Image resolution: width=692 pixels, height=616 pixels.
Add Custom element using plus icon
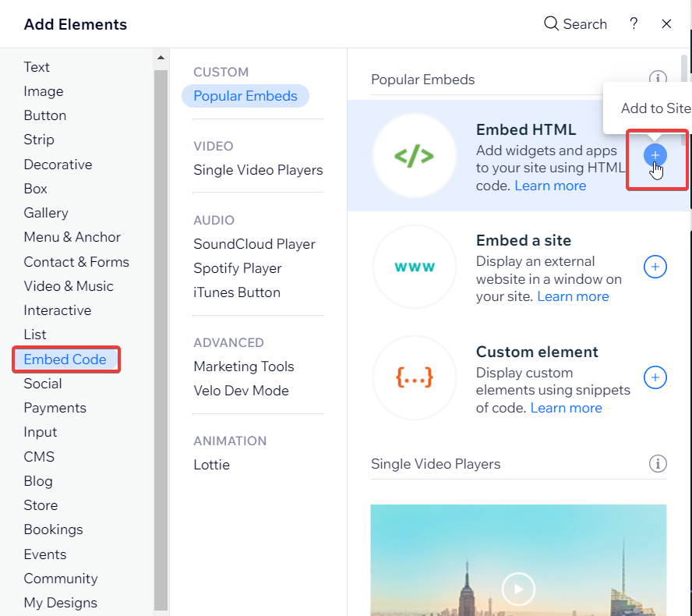coord(655,378)
